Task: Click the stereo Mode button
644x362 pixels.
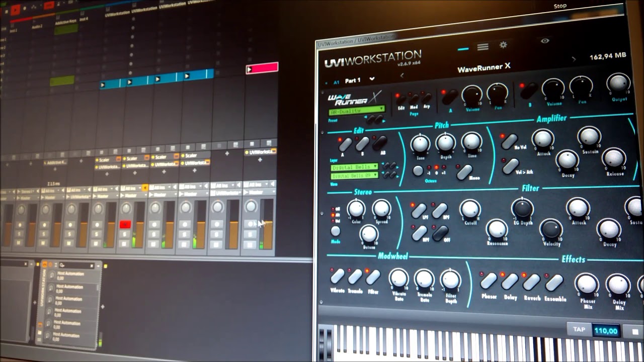Action: 335,231
